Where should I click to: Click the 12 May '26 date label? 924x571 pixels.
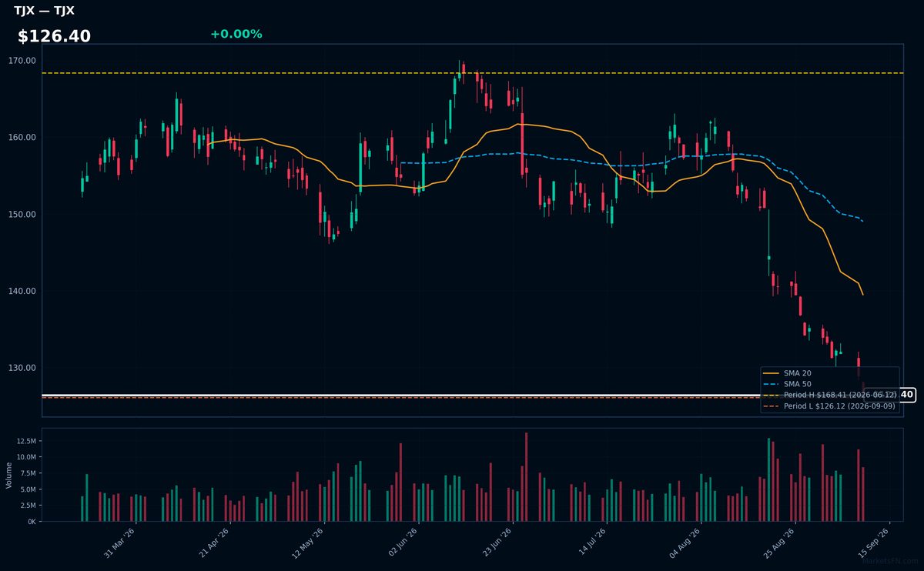tap(308, 542)
